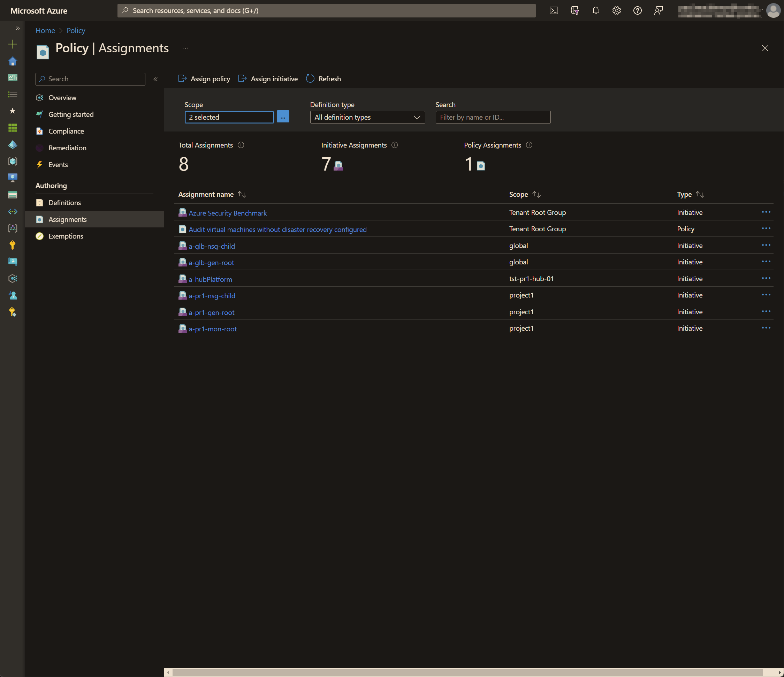Open the a-pr1-nsg-child assignment
Screen dimensions: 784x677
(212, 296)
